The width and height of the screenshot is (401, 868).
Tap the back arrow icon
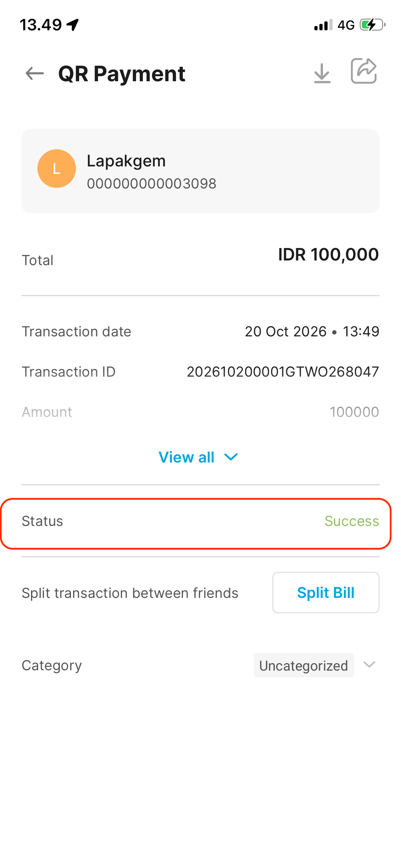click(x=35, y=74)
